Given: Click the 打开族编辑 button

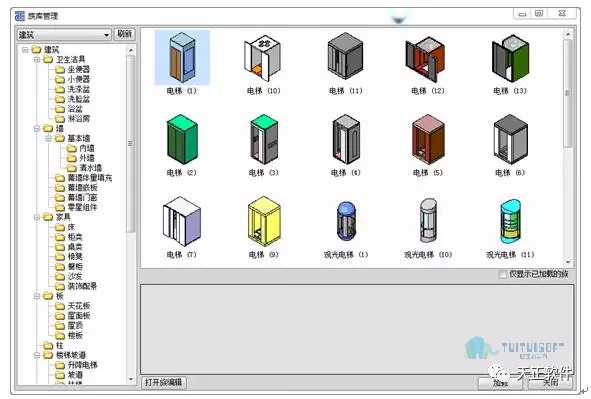Looking at the screenshot, I should pyautogui.click(x=164, y=382).
